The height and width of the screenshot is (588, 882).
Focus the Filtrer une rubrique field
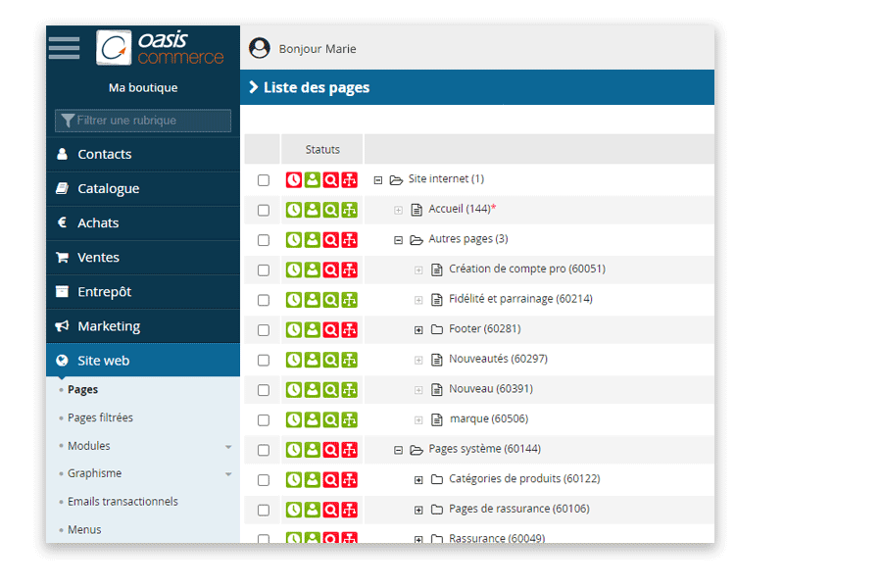pyautogui.click(x=143, y=121)
